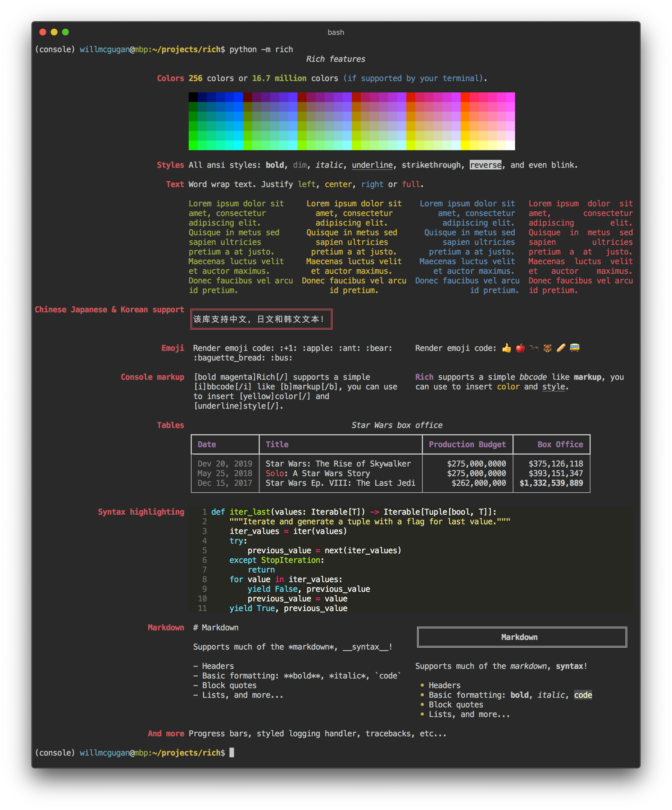The width and height of the screenshot is (672, 810).
Task: Select the Tables section label
Action: pyautogui.click(x=171, y=425)
